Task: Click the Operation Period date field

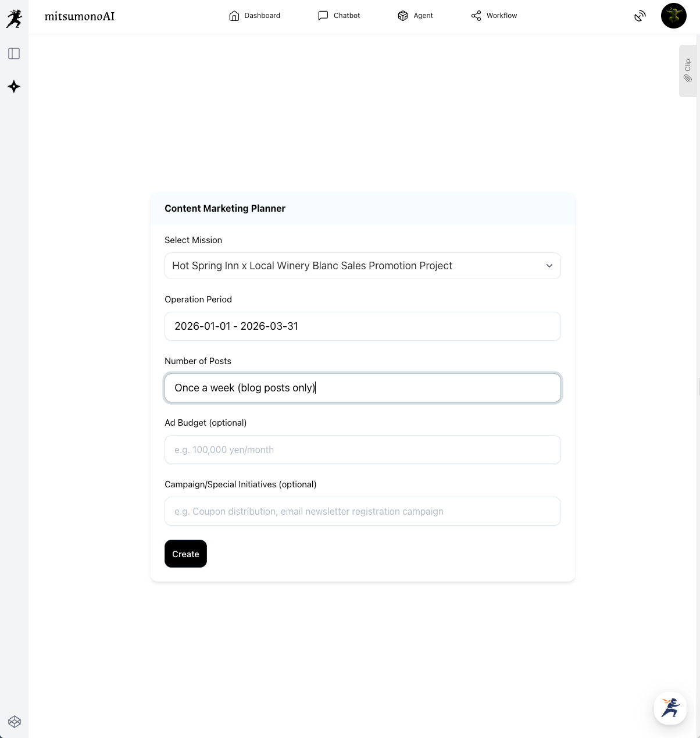Action: click(x=362, y=326)
